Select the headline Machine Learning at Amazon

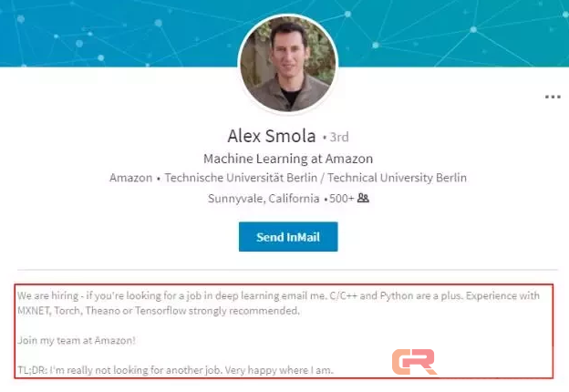[287, 159]
